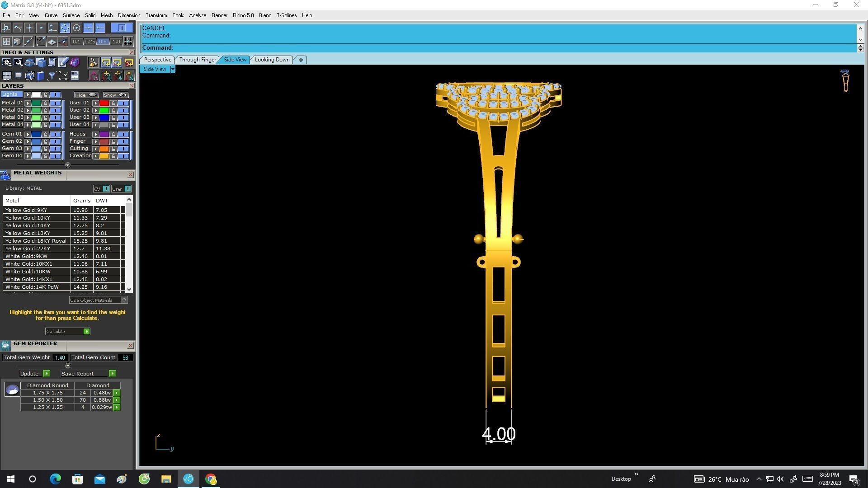Click the bounding box cube icon
This screenshot has width=868, height=488.
pos(29,76)
